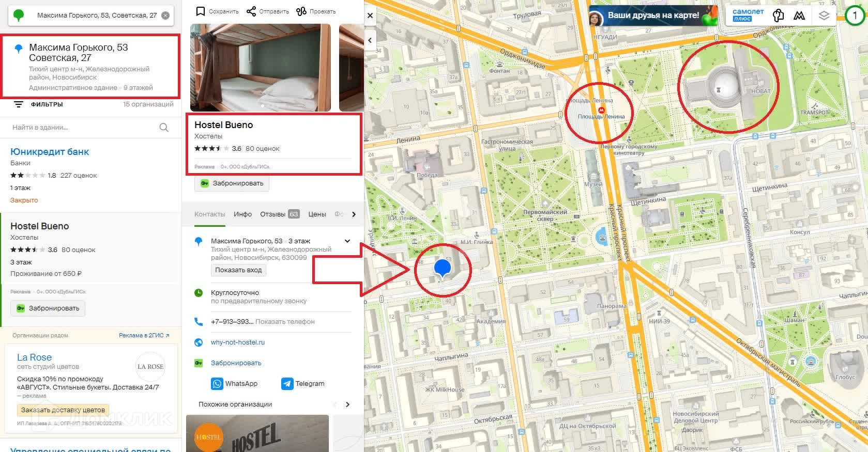Switch to the Инфо tab
The image size is (868, 452).
(242, 214)
